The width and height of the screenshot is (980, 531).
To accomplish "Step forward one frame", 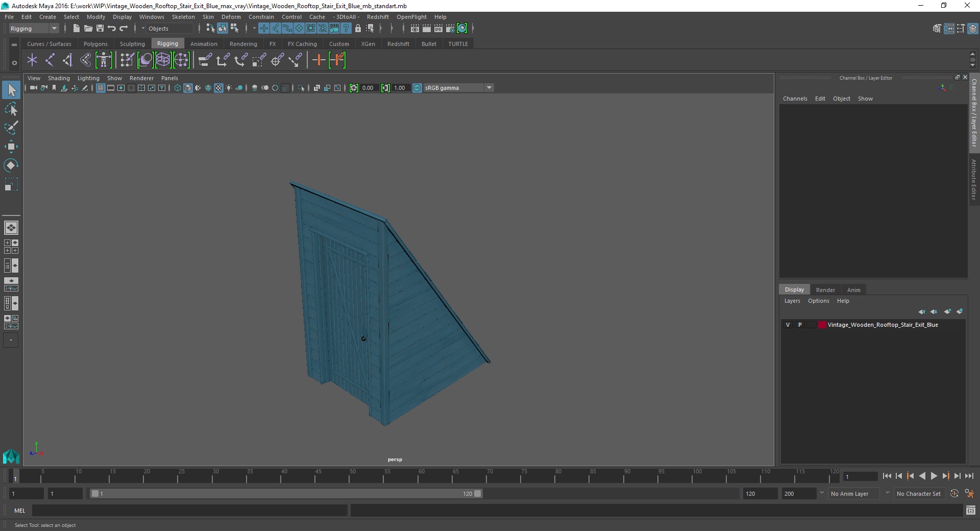I will pos(957,476).
